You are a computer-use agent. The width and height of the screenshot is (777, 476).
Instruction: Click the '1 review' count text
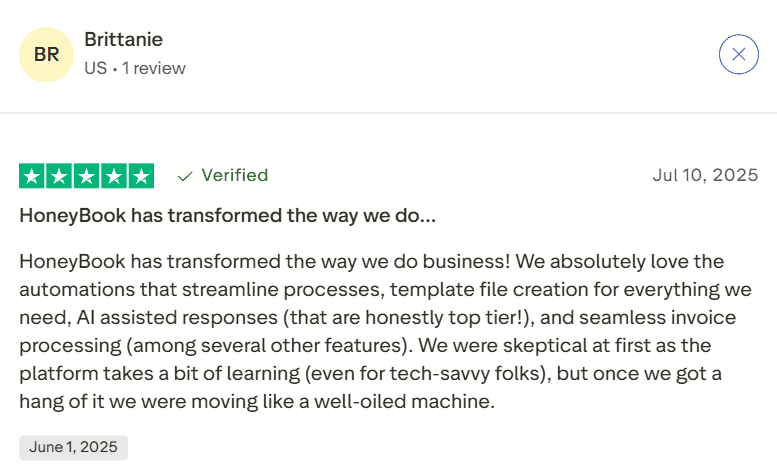coord(154,68)
